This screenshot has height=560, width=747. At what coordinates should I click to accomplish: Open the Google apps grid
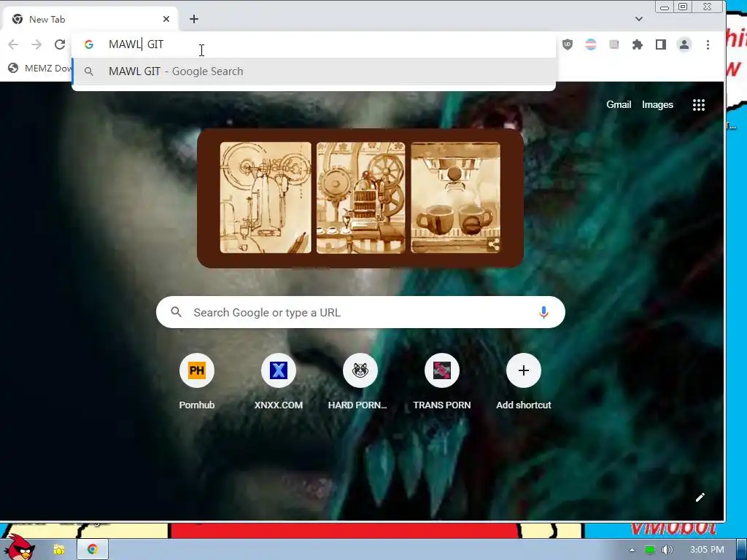point(698,105)
